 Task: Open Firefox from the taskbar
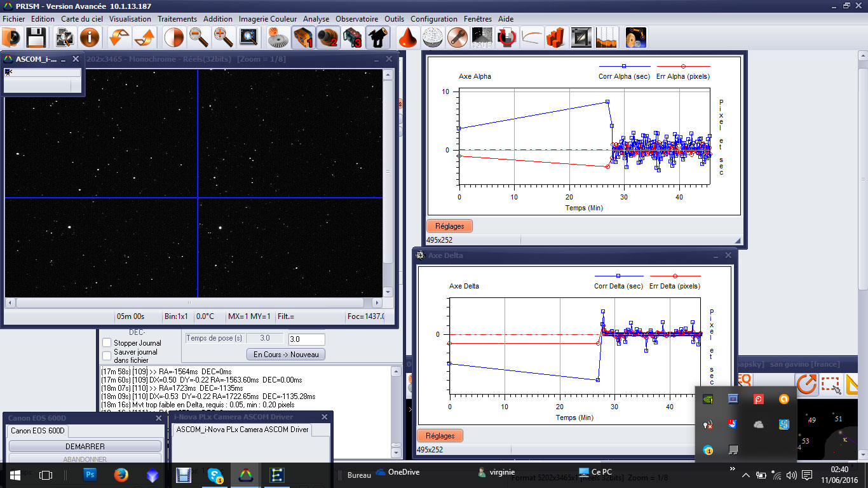(x=121, y=475)
